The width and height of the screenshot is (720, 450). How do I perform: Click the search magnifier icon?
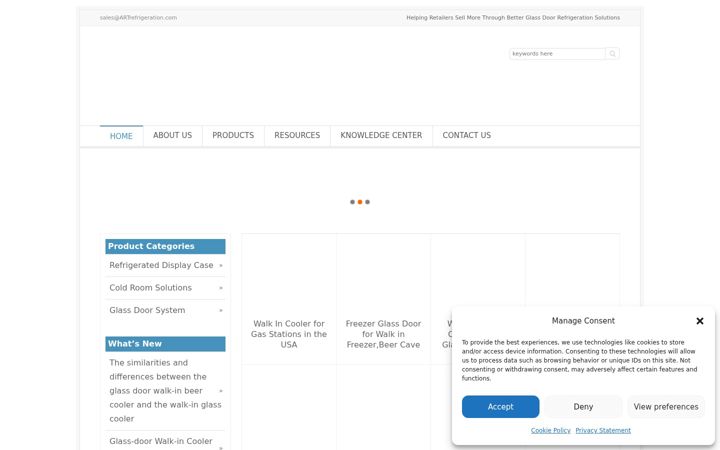(x=612, y=54)
